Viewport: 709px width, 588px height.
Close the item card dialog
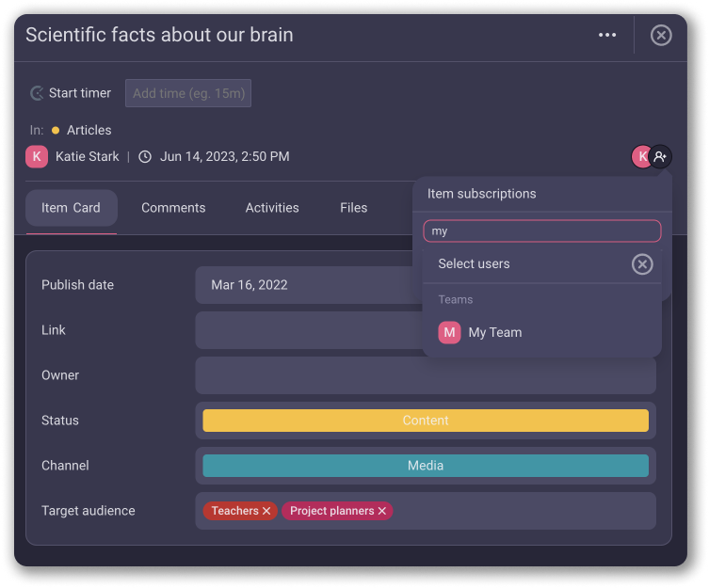[x=661, y=35]
